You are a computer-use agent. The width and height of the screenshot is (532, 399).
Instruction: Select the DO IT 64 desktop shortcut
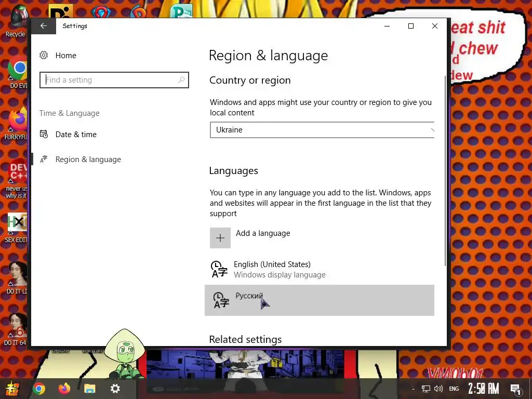pyautogui.click(x=16, y=329)
